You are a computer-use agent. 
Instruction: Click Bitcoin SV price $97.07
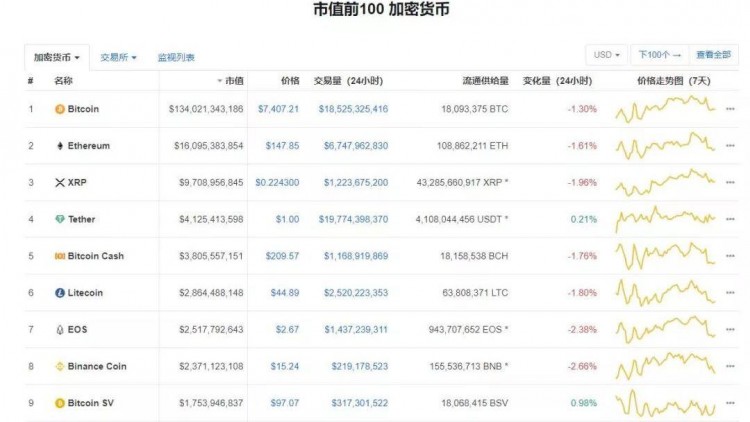285,403
